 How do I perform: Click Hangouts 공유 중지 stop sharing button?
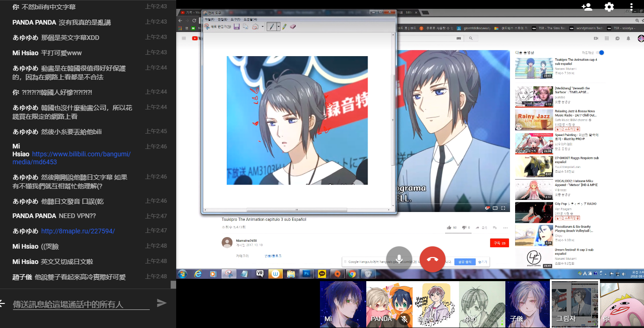[x=465, y=262]
